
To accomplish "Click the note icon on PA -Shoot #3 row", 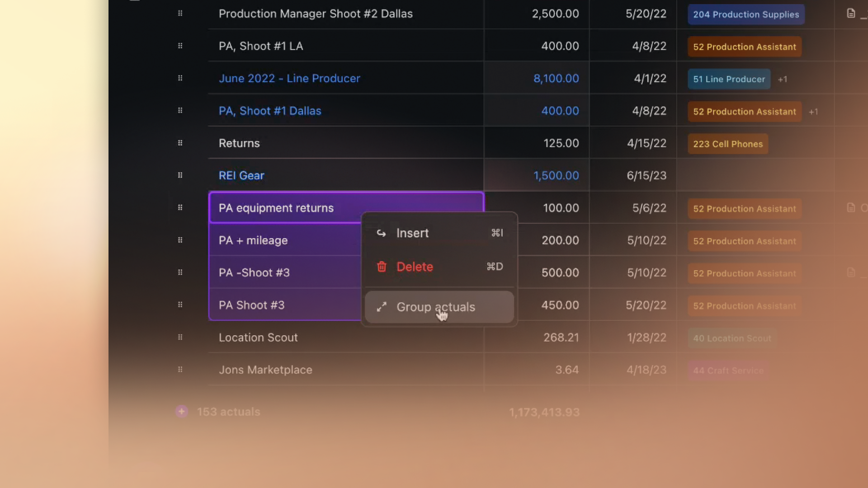I will pyautogui.click(x=852, y=272).
